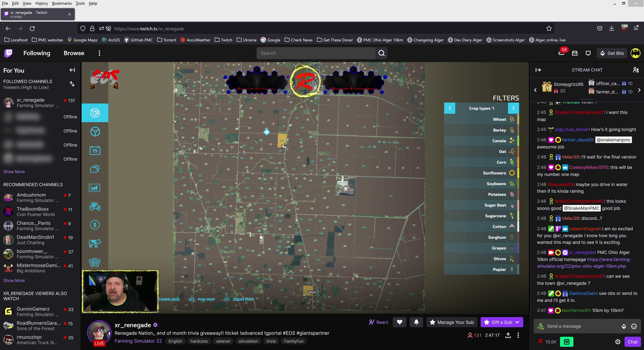
Task: Toggle the Wheat crop filter
Action: coord(481,119)
